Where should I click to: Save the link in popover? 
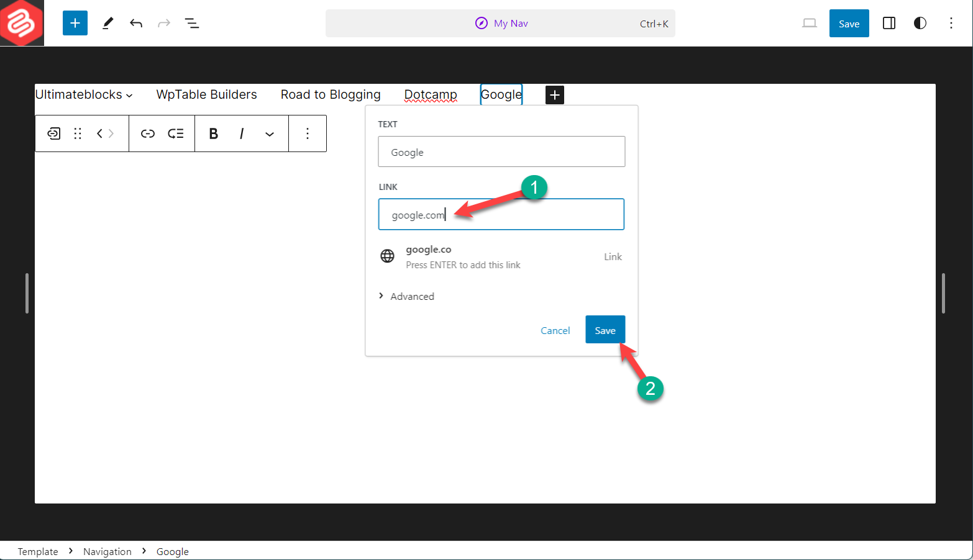[605, 330]
